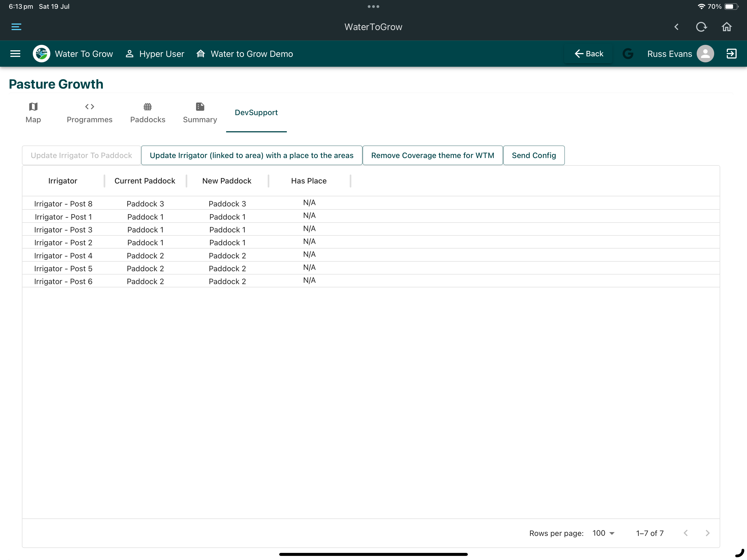Image resolution: width=747 pixels, height=560 pixels.
Task: Click the browser back chevron icon
Action: [x=676, y=27]
